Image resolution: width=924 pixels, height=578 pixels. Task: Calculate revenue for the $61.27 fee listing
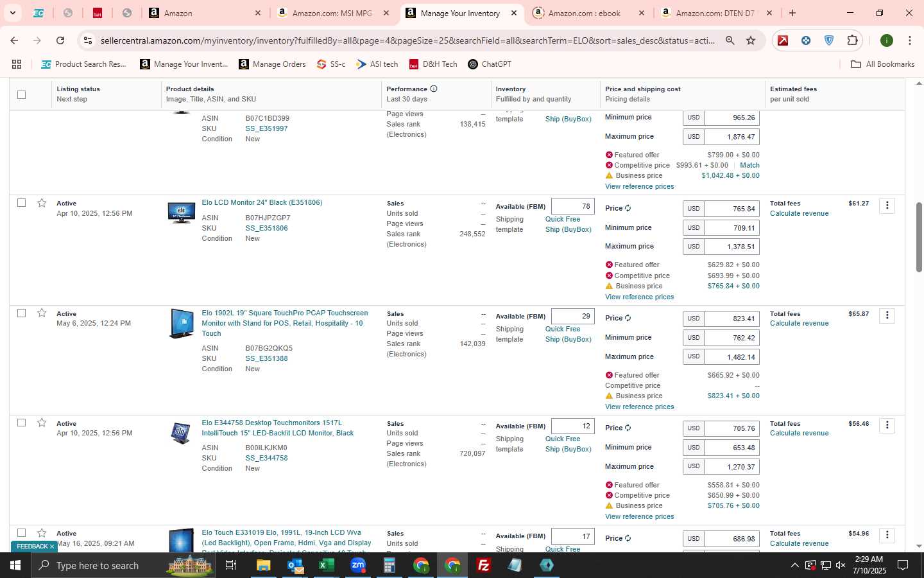coord(799,213)
